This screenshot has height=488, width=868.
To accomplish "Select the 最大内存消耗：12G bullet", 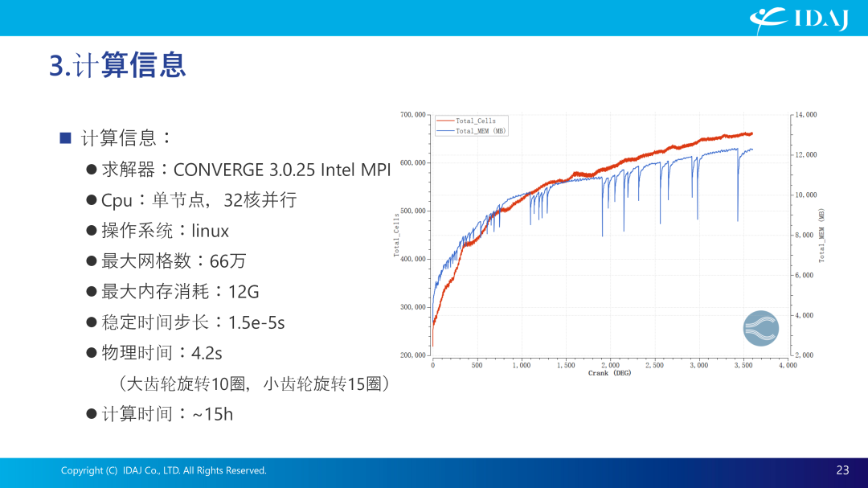I will [x=180, y=291].
